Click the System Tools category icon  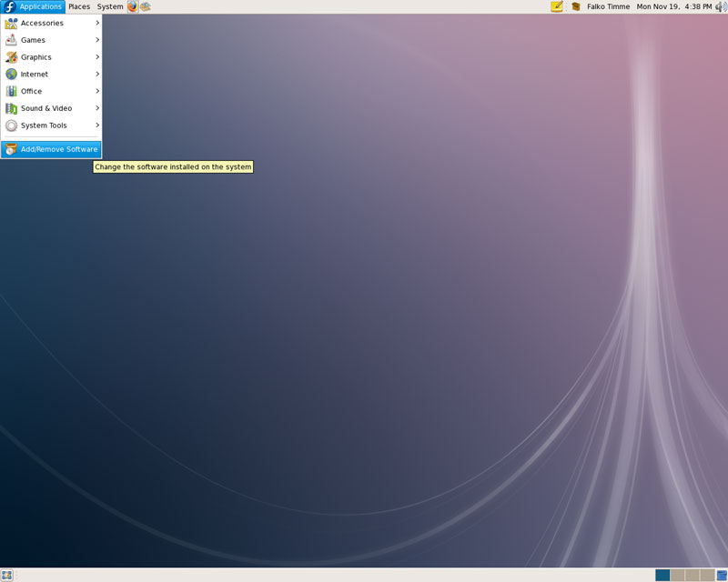coord(11,125)
